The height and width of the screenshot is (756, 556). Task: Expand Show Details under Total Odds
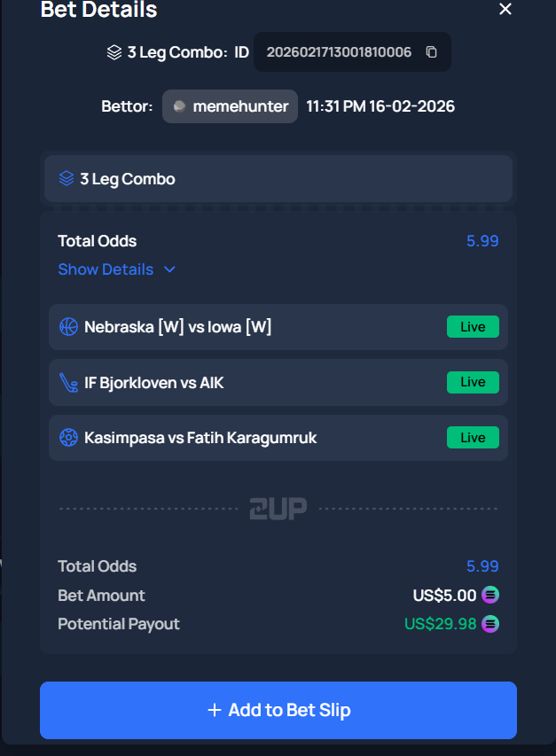point(106,269)
